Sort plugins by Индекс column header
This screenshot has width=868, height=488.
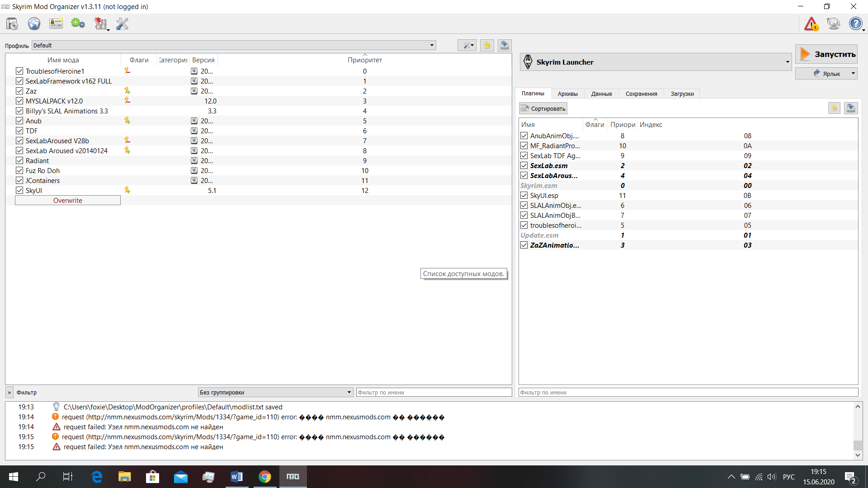[x=747, y=125]
